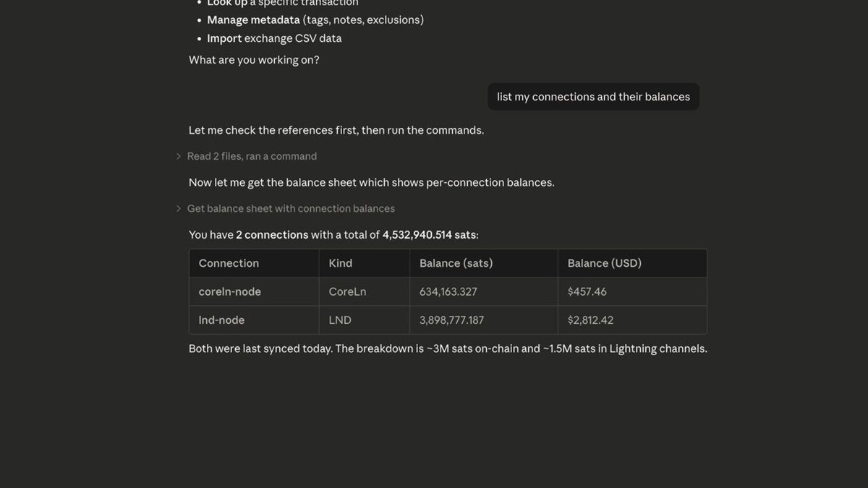Click the LND kind cell
Image resolution: width=868 pixels, height=488 pixels.
365,320
